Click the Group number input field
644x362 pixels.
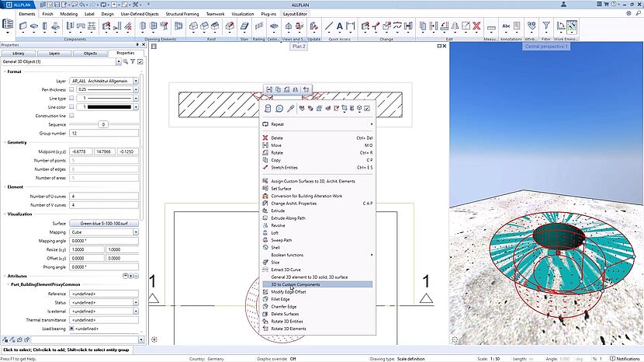pos(105,133)
